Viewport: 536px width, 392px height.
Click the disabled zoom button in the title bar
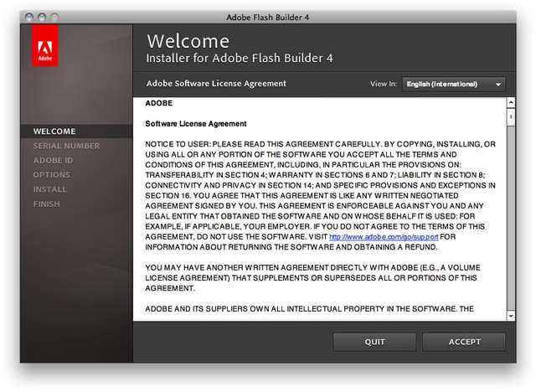[x=54, y=17]
